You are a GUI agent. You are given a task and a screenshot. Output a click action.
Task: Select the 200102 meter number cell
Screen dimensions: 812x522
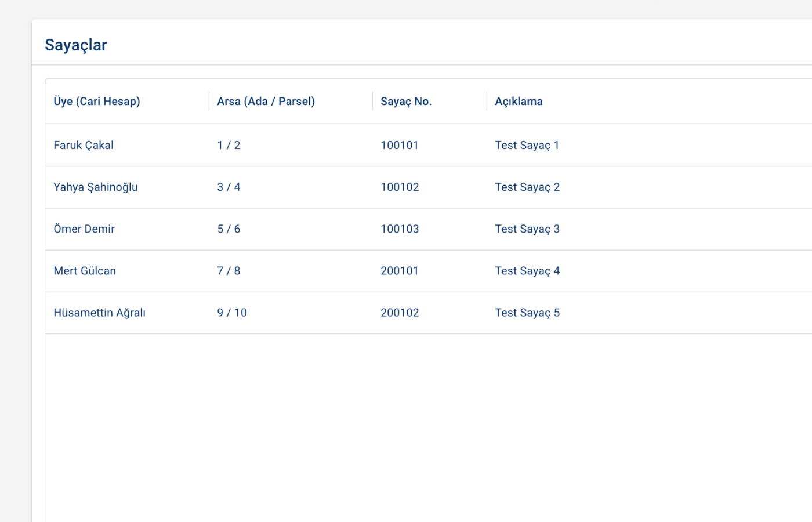click(x=400, y=313)
